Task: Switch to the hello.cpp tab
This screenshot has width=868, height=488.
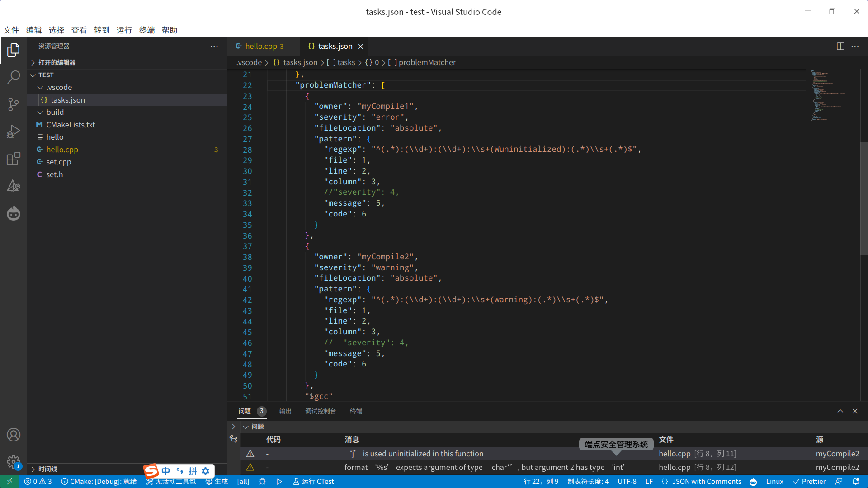Action: (261, 46)
